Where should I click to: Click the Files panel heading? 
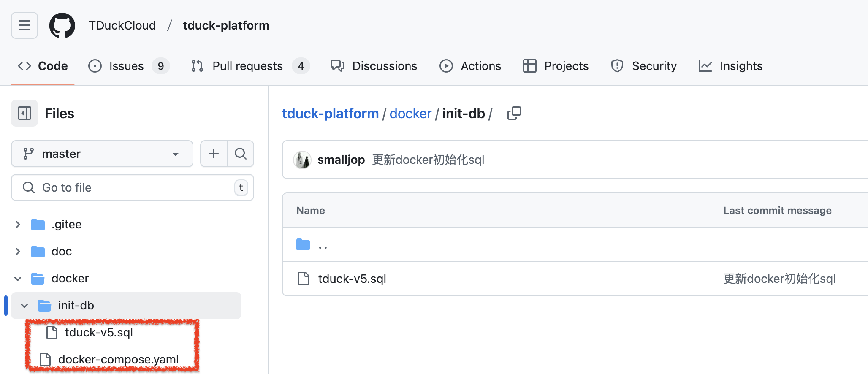point(60,114)
